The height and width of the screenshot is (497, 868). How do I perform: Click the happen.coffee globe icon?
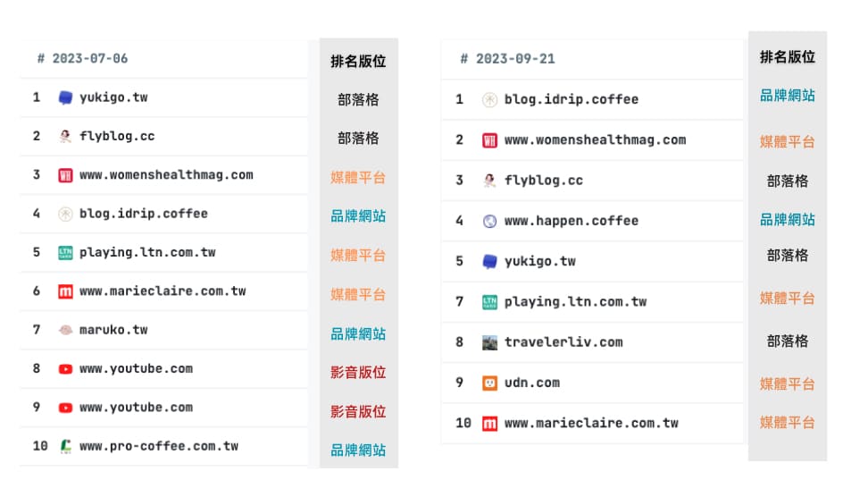489,221
